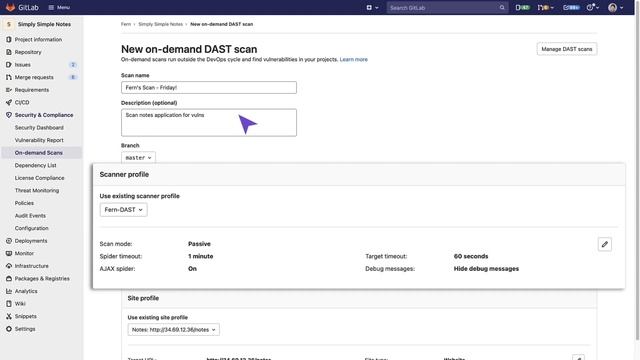640x360 pixels.
Task: Click the Description text area
Action: pos(209,122)
